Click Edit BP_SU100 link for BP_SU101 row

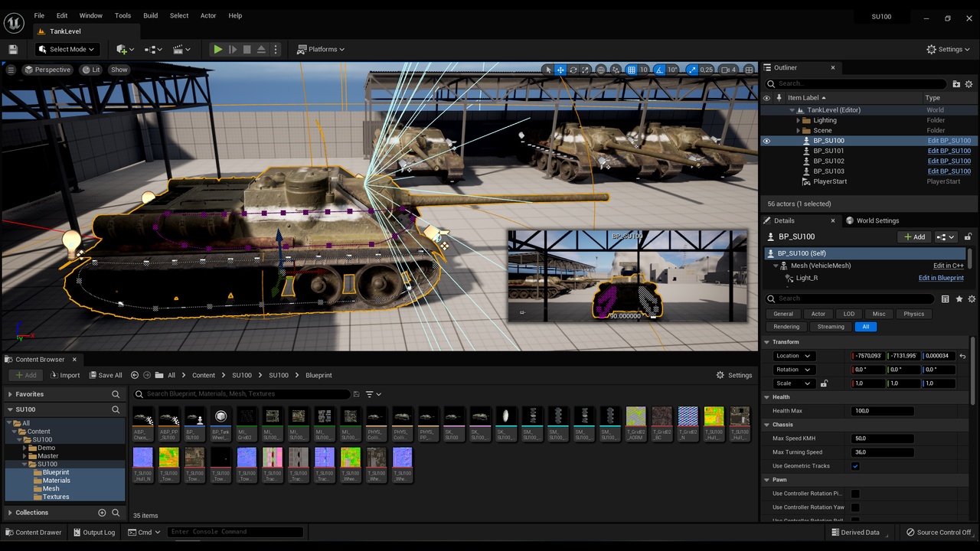point(949,151)
